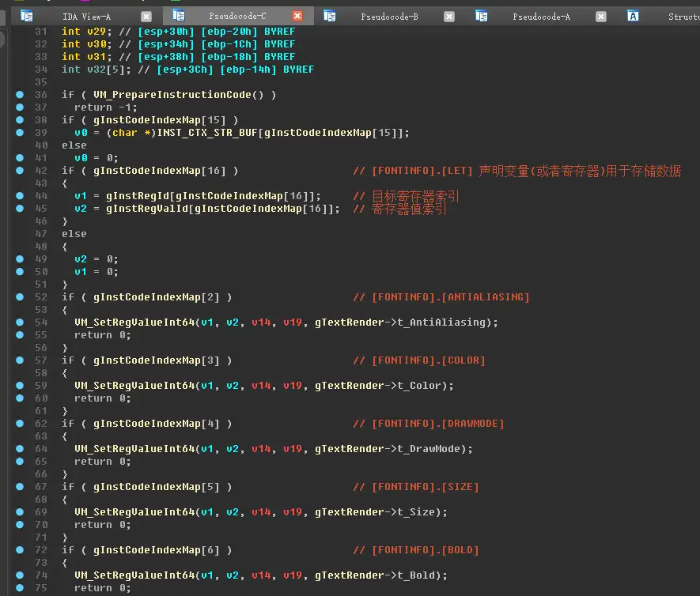The width and height of the screenshot is (700, 596).
Task: Toggle breakpoint dot on line 54
Action: pyautogui.click(x=19, y=323)
